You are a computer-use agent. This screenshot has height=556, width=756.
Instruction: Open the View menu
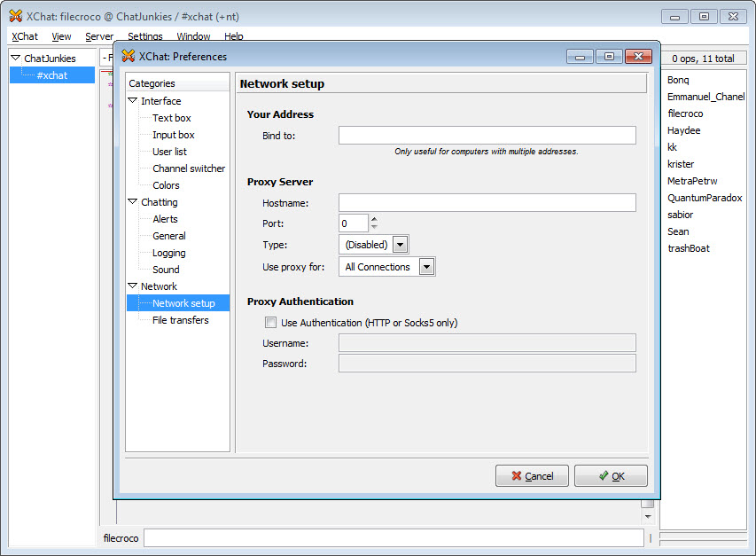(x=61, y=36)
